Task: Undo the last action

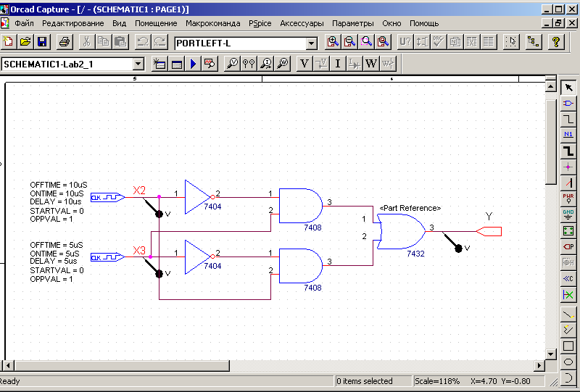Action: coord(143,42)
